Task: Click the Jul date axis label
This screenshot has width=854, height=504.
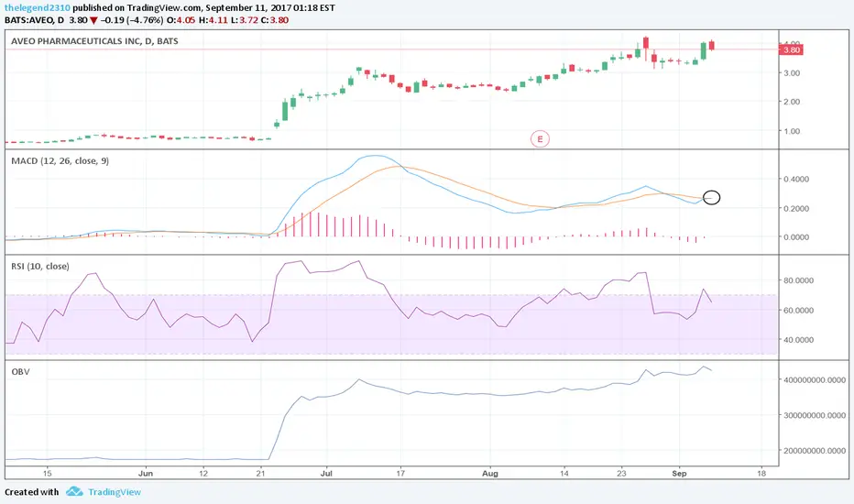Action: (x=326, y=474)
